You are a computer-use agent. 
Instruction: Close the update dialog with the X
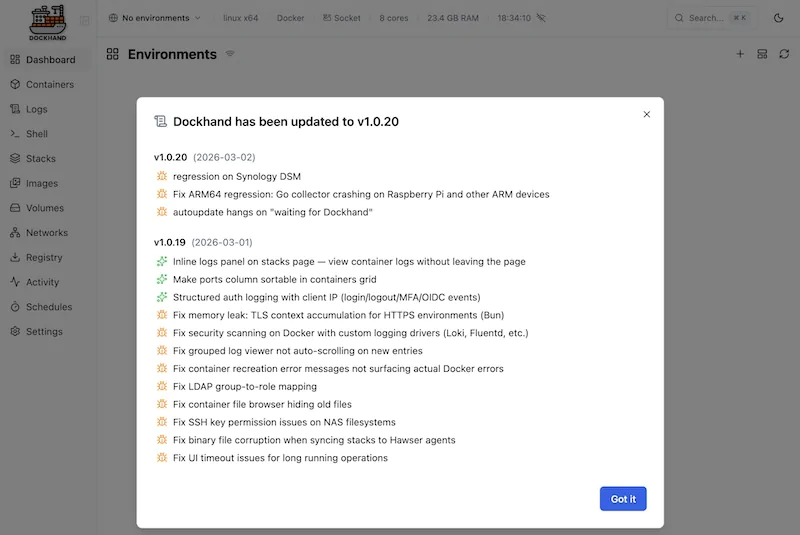[647, 114]
